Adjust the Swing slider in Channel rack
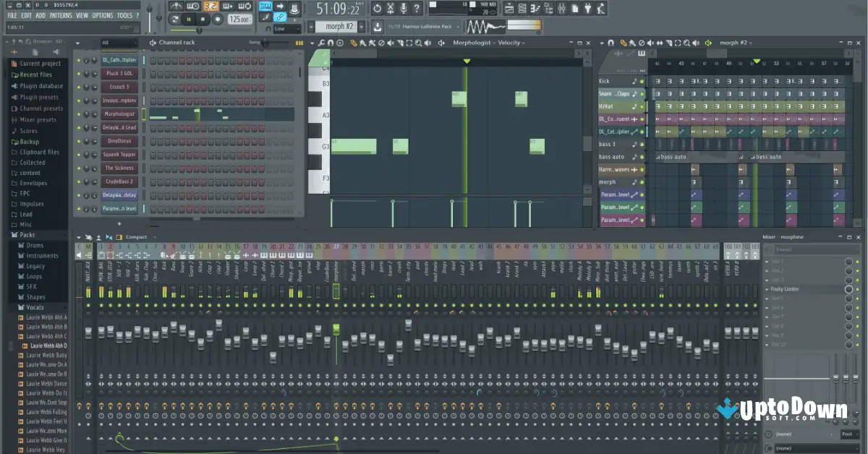868x454 pixels. point(265,43)
